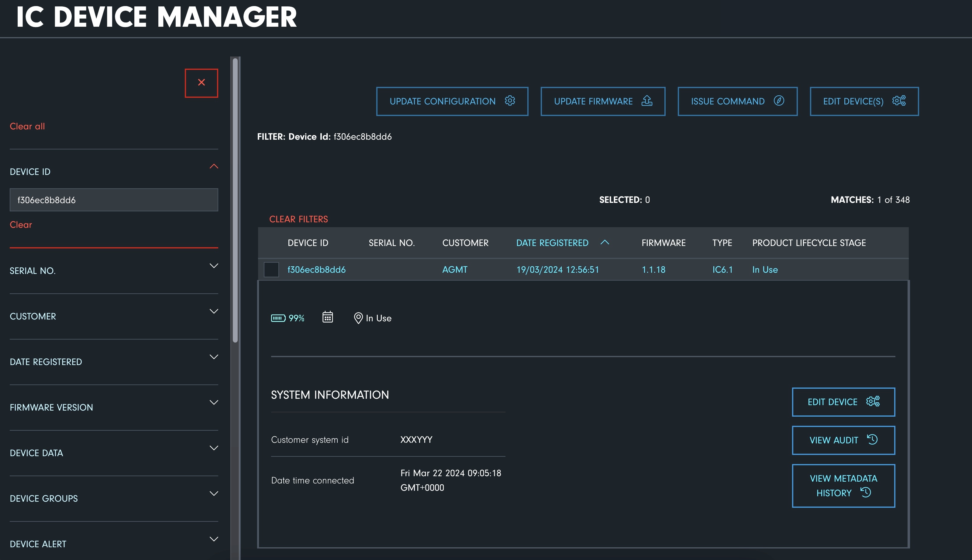Expand the Firmware Version filter
The width and height of the screenshot is (972, 560).
[x=214, y=402]
